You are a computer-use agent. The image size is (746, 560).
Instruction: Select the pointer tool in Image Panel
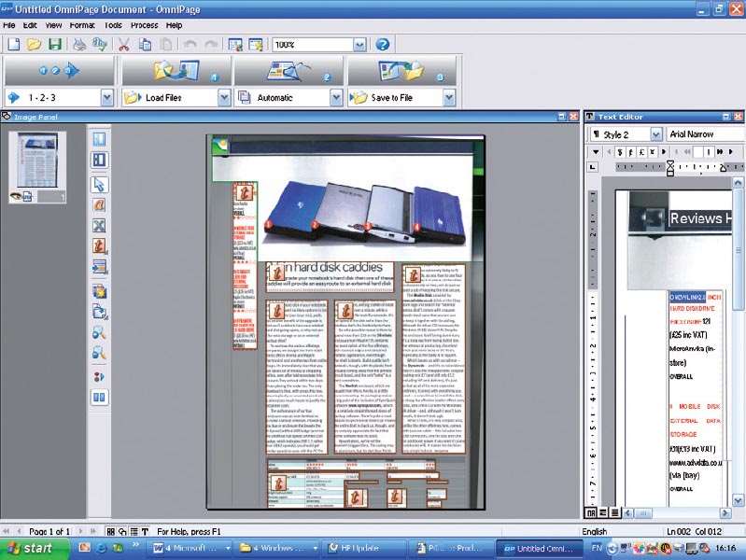click(99, 185)
